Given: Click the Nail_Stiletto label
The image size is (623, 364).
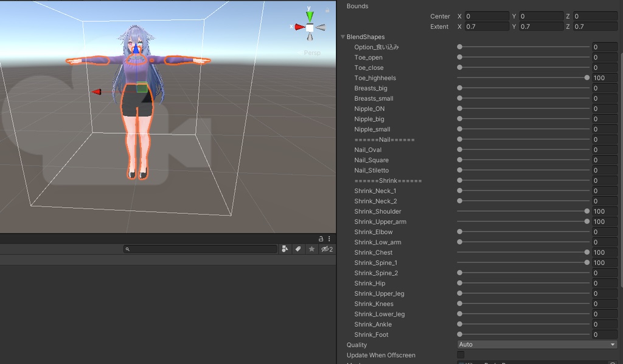Looking at the screenshot, I should [x=372, y=170].
